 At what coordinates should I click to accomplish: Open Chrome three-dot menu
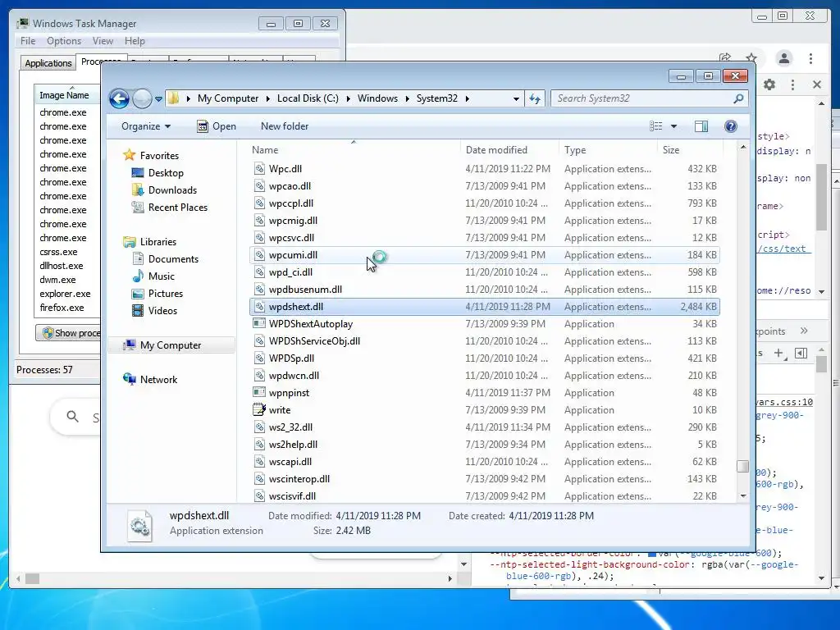click(x=810, y=58)
